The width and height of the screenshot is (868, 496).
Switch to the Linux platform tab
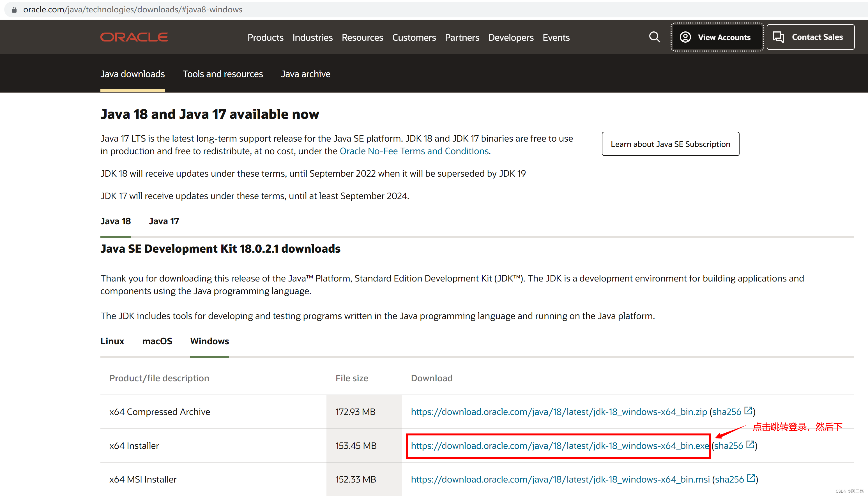112,341
